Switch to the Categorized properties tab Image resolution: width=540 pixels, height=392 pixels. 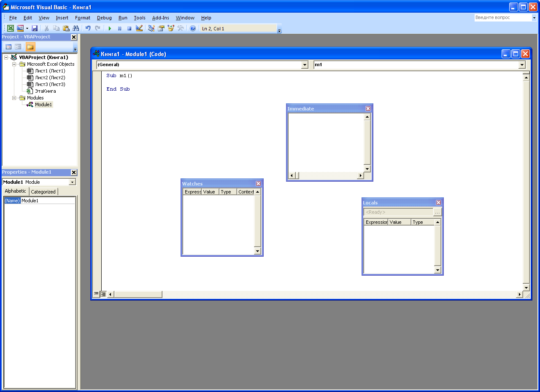(43, 191)
